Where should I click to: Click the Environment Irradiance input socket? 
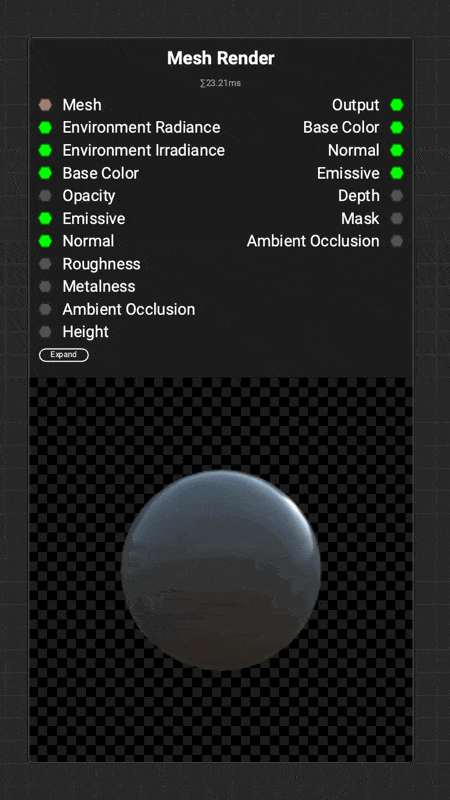click(45, 151)
